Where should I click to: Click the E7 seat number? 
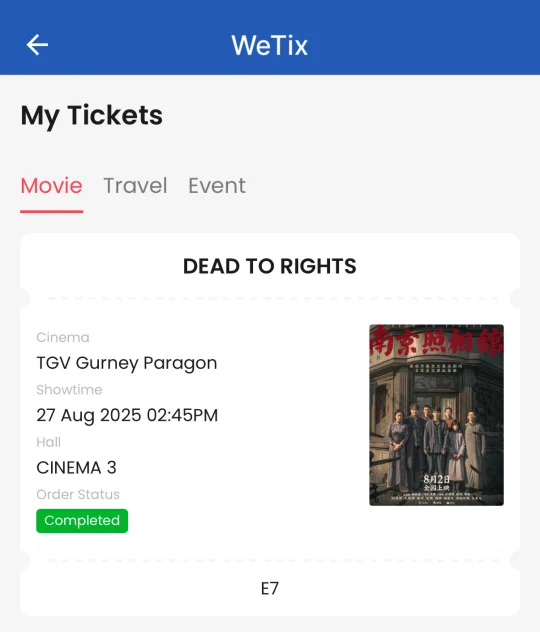pos(270,588)
